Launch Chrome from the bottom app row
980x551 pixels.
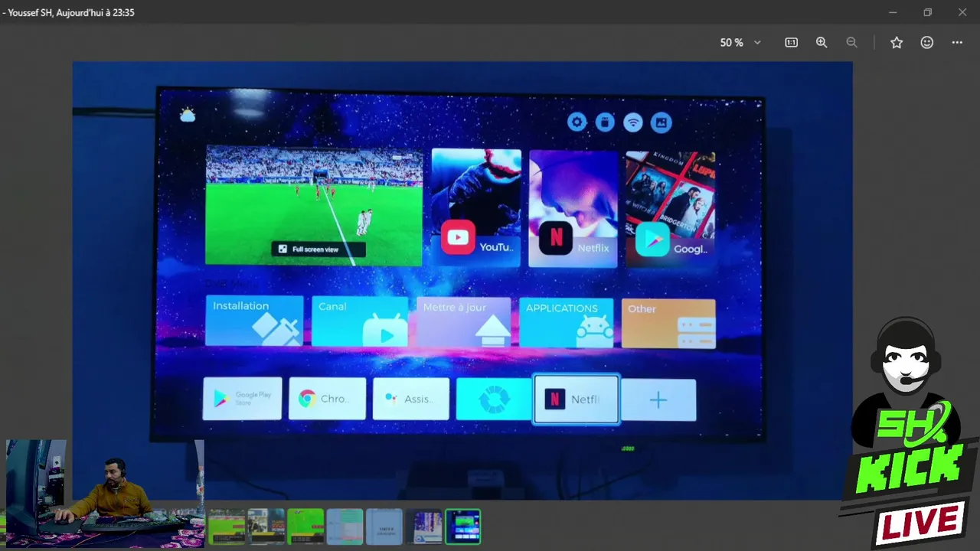[327, 399]
